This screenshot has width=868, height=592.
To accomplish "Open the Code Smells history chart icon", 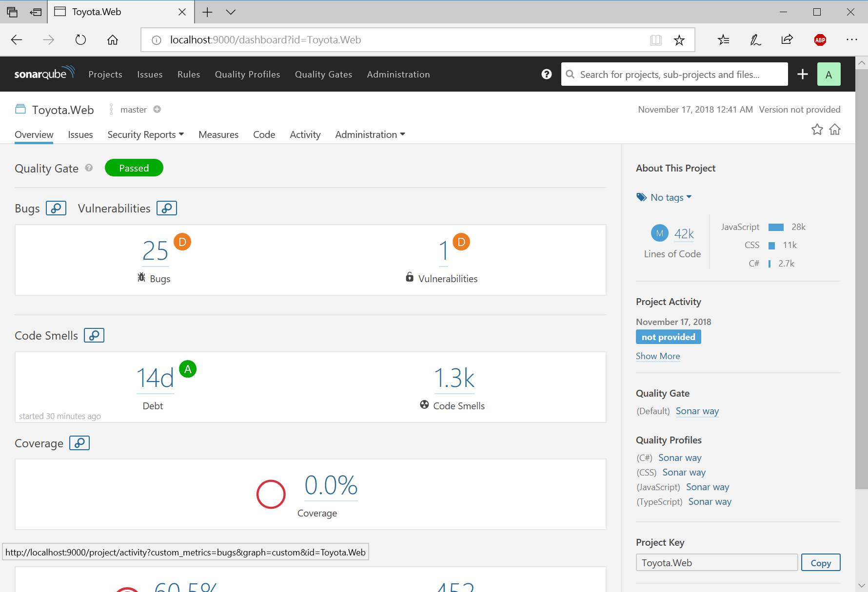I will coord(94,335).
